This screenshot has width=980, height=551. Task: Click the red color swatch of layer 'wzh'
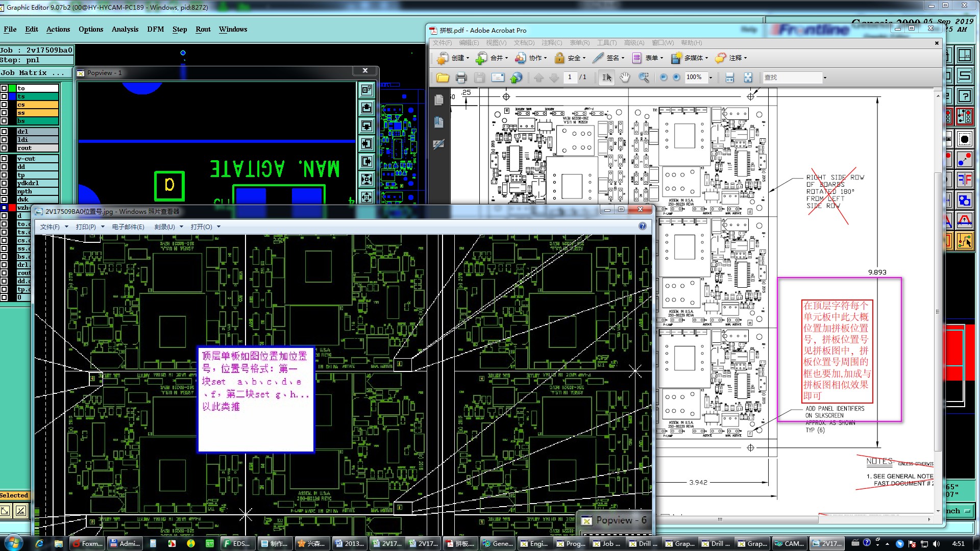(x=12, y=208)
